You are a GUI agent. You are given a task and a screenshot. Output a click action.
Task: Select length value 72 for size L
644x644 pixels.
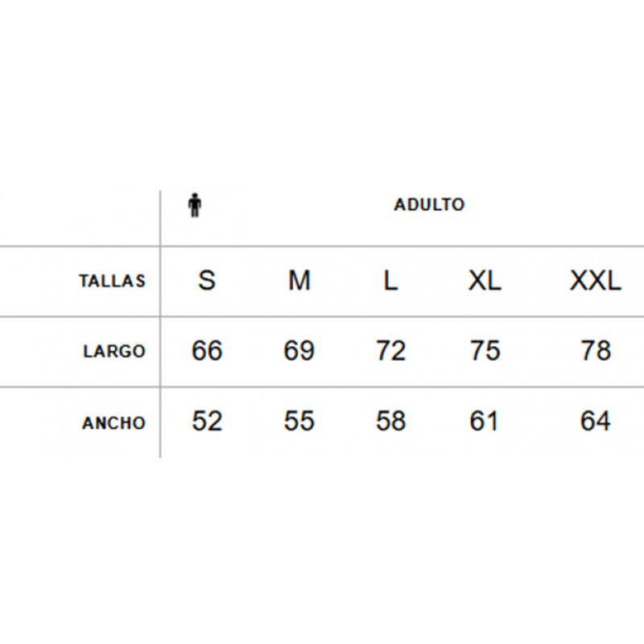click(x=390, y=350)
